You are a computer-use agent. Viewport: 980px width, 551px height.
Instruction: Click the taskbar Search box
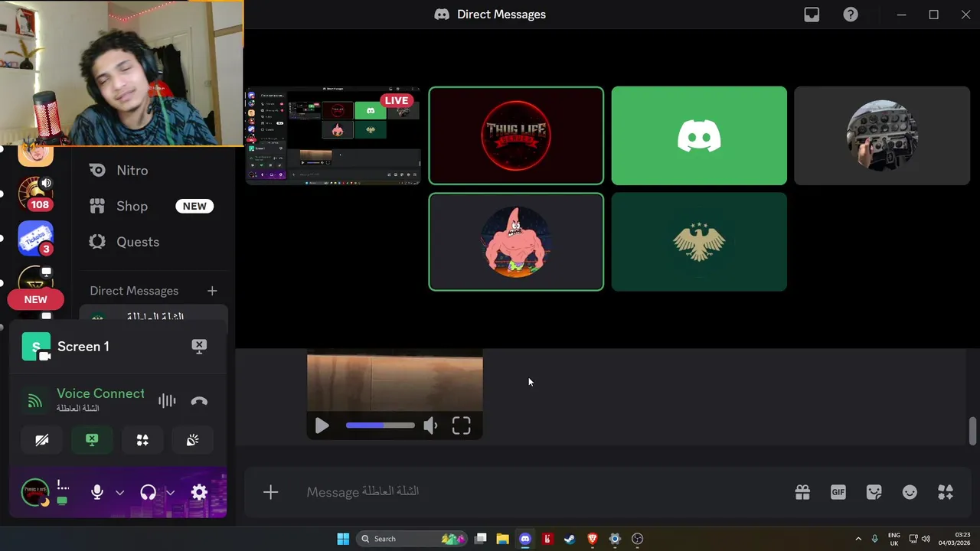coord(412,539)
